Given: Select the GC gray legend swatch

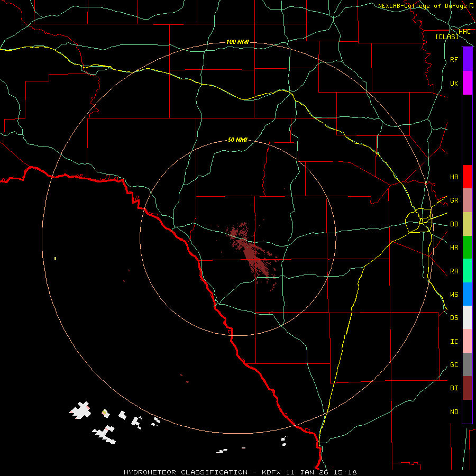Looking at the screenshot, I should (x=467, y=364).
